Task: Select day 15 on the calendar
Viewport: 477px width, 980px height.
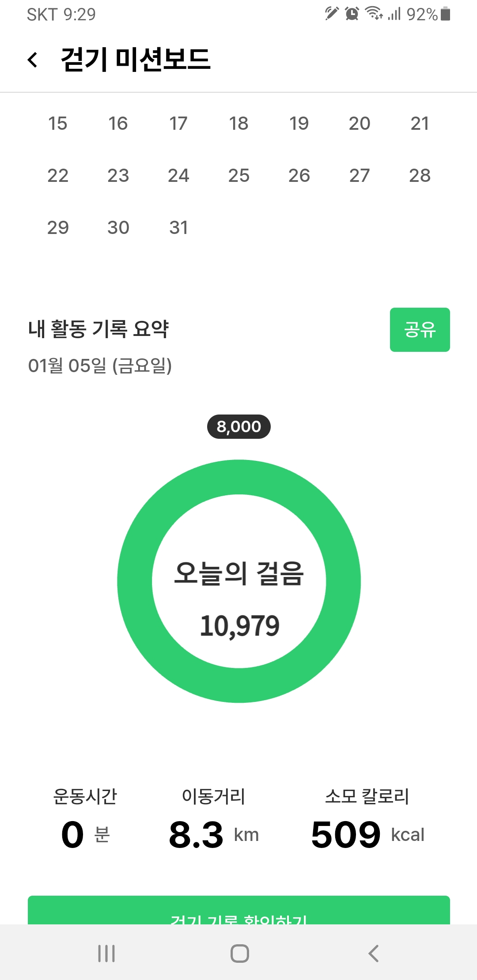Action: tap(58, 124)
